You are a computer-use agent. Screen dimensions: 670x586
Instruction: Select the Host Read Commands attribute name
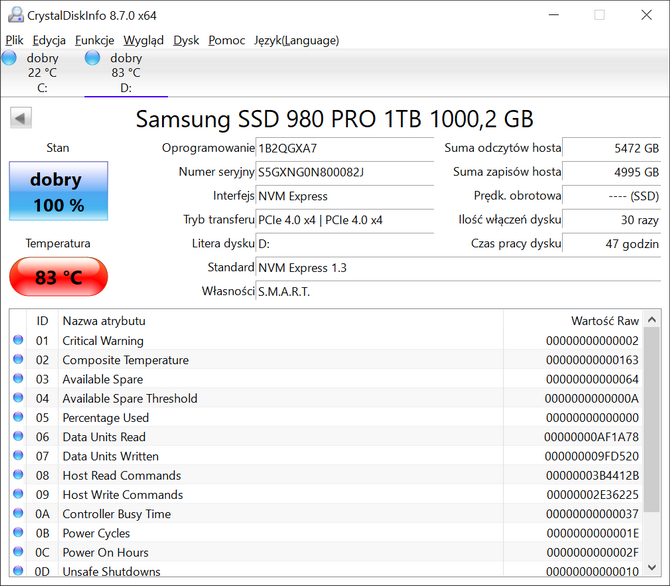click(122, 475)
